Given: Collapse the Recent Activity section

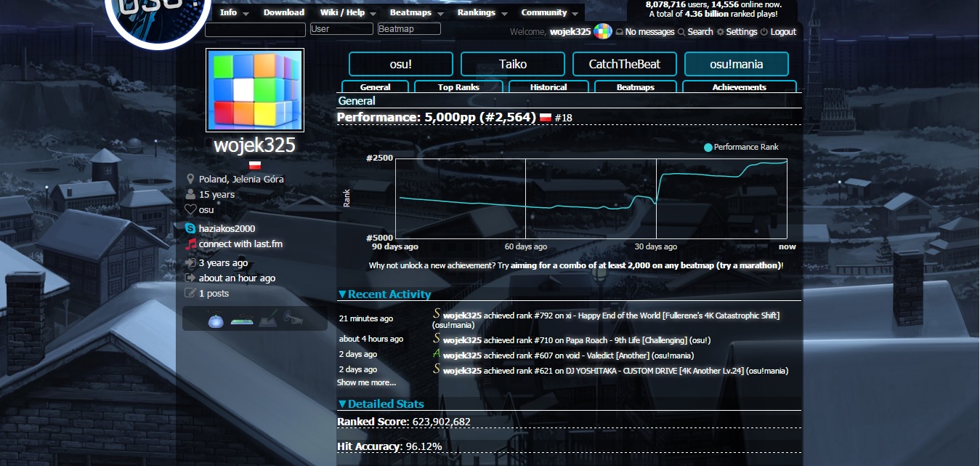Looking at the screenshot, I should (x=384, y=294).
